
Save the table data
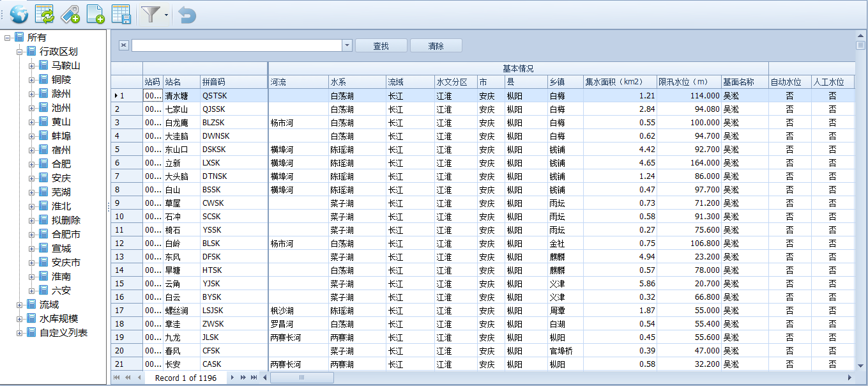(x=121, y=13)
